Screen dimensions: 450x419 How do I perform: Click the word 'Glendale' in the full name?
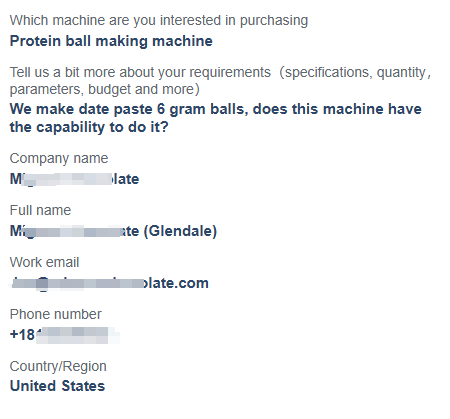[180, 231]
